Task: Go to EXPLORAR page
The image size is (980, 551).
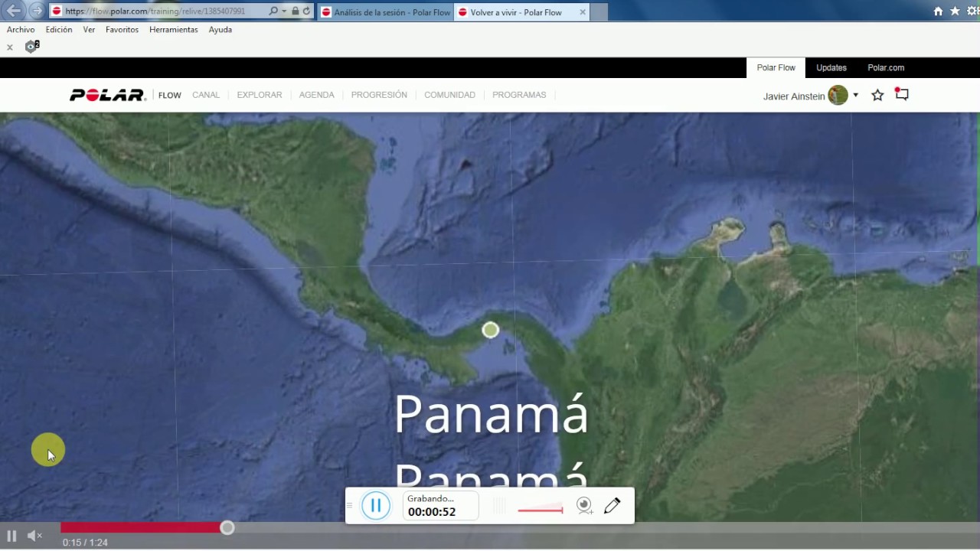Action: [260, 95]
